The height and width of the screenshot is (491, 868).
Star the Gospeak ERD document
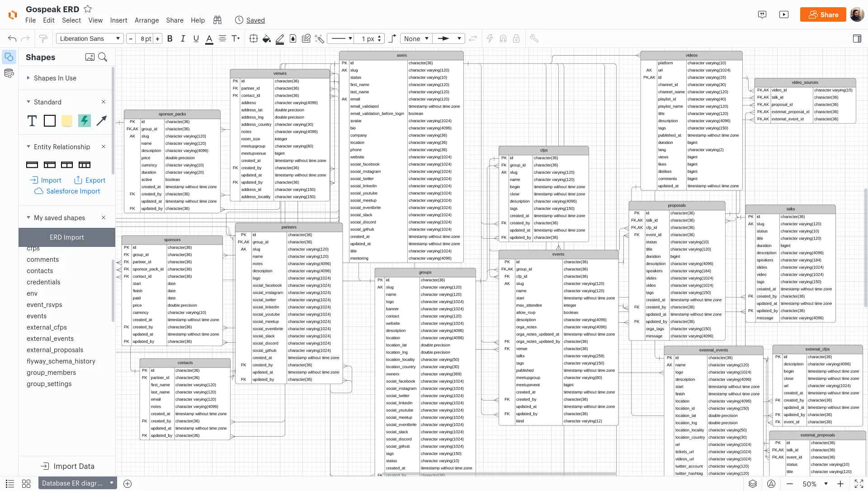pos(88,9)
